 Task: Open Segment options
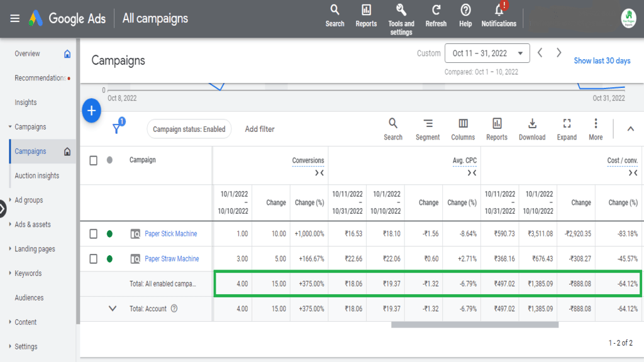[x=428, y=129]
